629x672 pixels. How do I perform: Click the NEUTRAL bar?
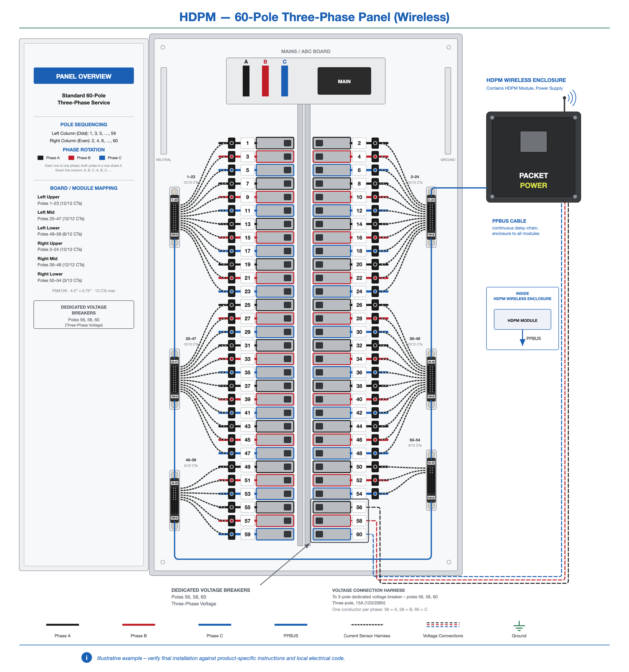point(164,111)
